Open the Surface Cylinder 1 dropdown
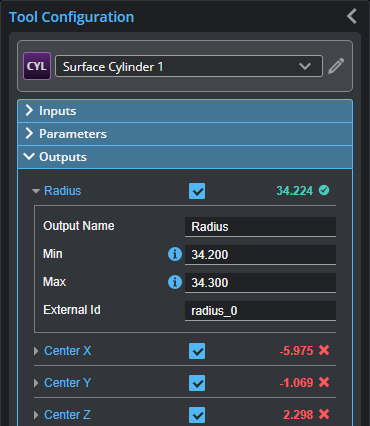370x426 pixels. [189, 66]
